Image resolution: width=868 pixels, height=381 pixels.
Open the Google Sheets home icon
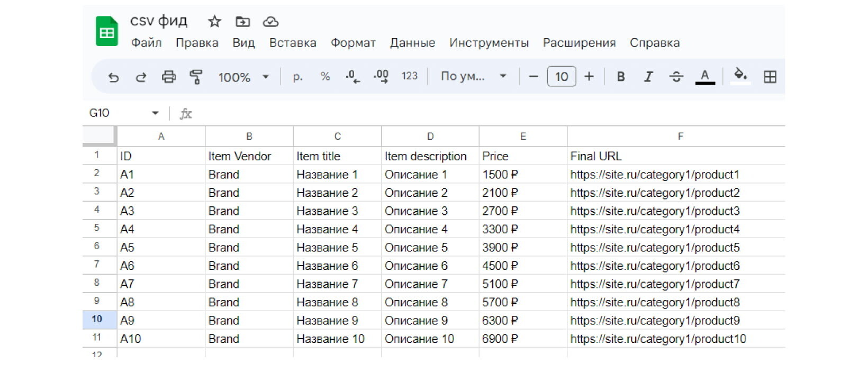(107, 31)
